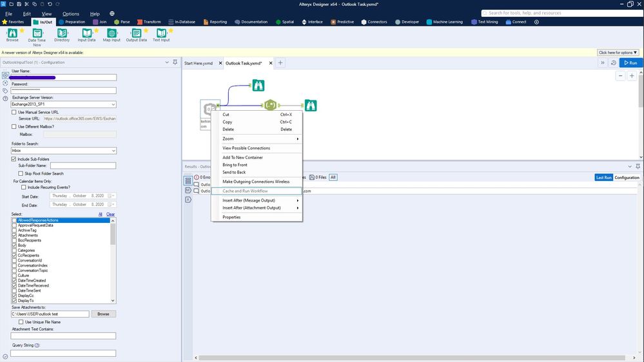Select the Output Data tool
Viewport: 644px width, 362px height.
[137, 35]
